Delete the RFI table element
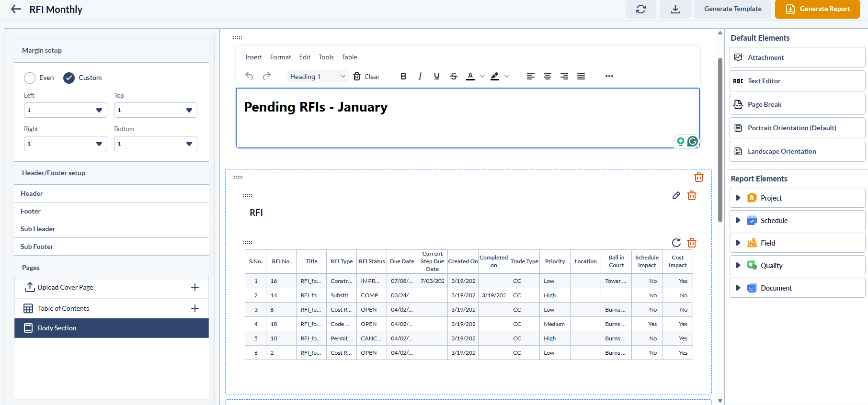Viewport: 868px width, 405px height. pos(692,243)
